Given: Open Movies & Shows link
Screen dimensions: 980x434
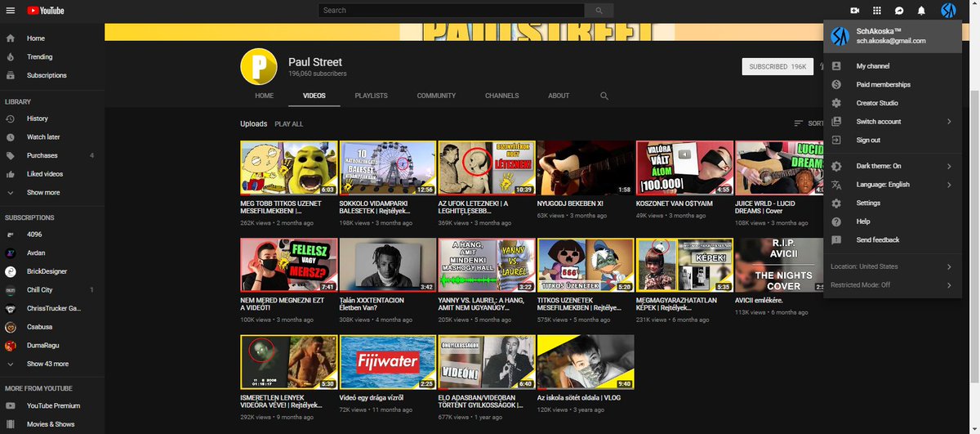Looking at the screenshot, I should point(52,424).
